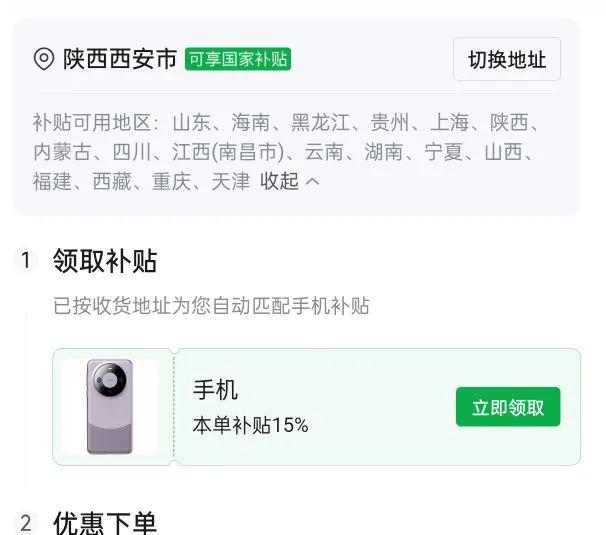Tap the 本单补贴15% text

250,425
